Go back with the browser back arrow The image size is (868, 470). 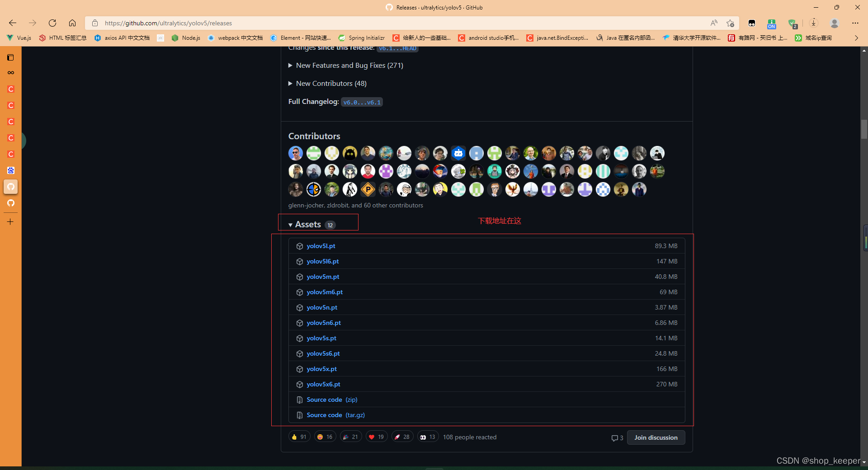[13, 23]
